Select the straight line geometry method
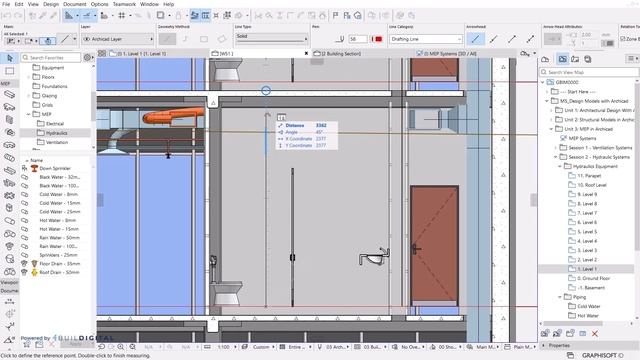The height and width of the screenshot is (360, 640). pyautogui.click(x=167, y=39)
